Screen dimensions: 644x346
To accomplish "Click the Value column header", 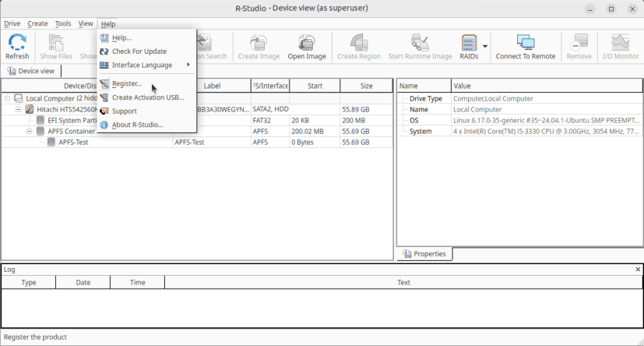I will pos(547,86).
